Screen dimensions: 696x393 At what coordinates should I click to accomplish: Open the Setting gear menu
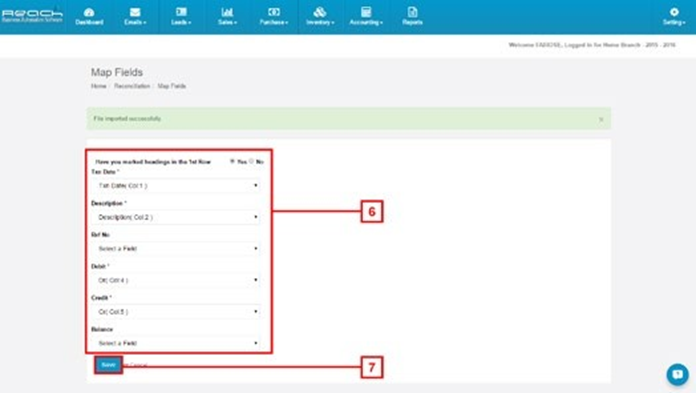tap(674, 12)
